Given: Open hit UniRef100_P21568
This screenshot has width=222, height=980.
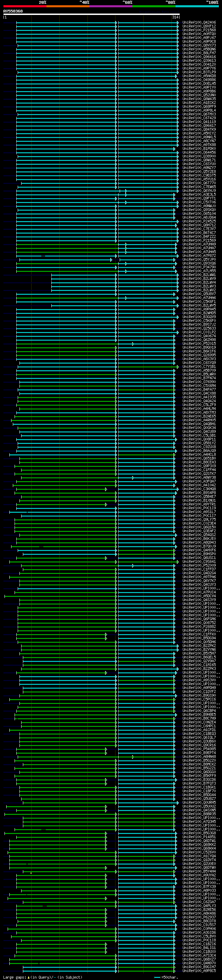Looking at the screenshot, I should pos(199,30).
